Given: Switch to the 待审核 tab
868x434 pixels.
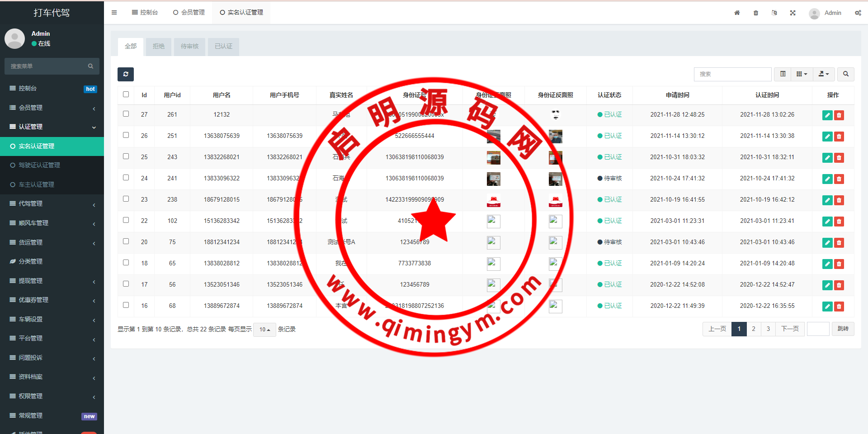Looking at the screenshot, I should click(189, 47).
